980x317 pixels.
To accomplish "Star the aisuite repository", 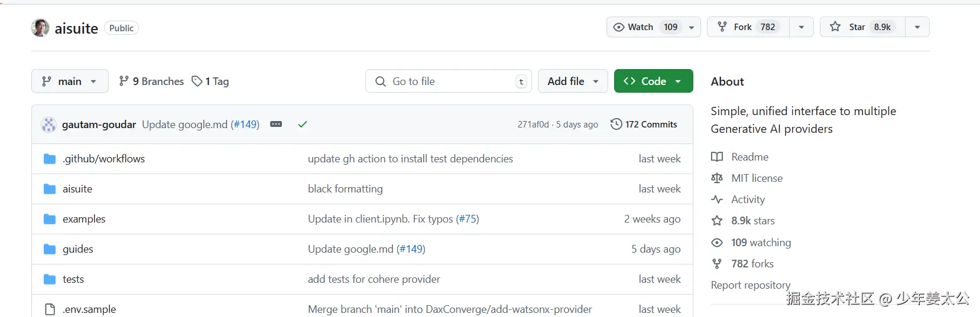I will point(862,27).
